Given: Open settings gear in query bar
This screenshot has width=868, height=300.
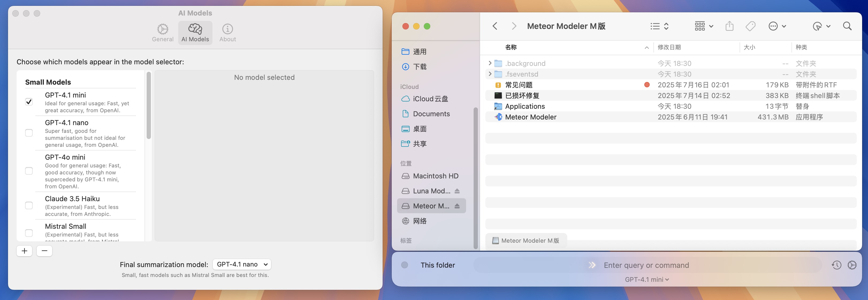Looking at the screenshot, I should click(x=852, y=265).
